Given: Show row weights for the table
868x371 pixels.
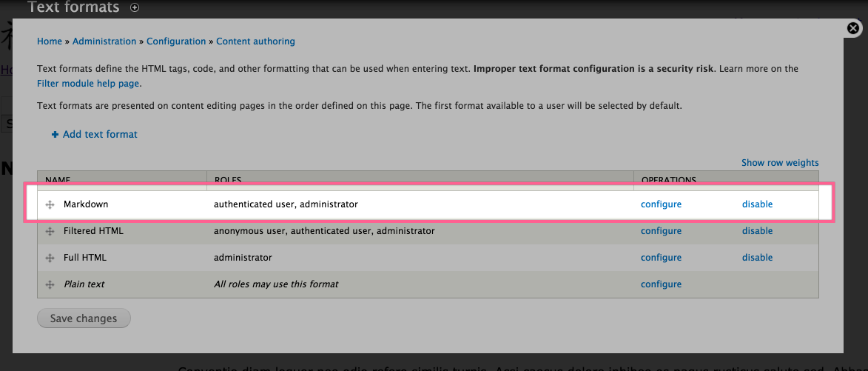Looking at the screenshot, I should 780,163.
